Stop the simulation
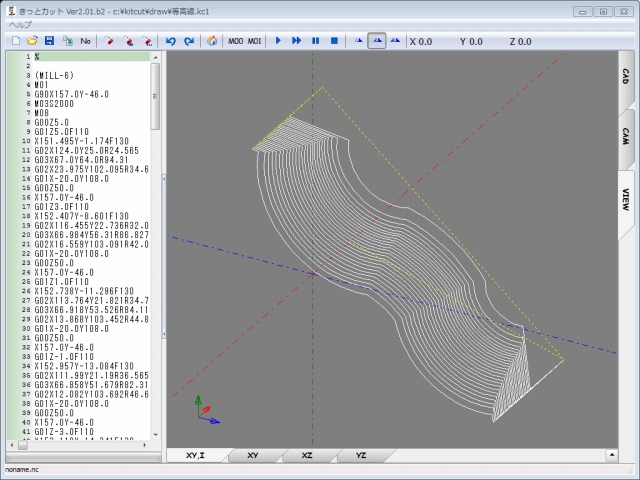 click(334, 41)
